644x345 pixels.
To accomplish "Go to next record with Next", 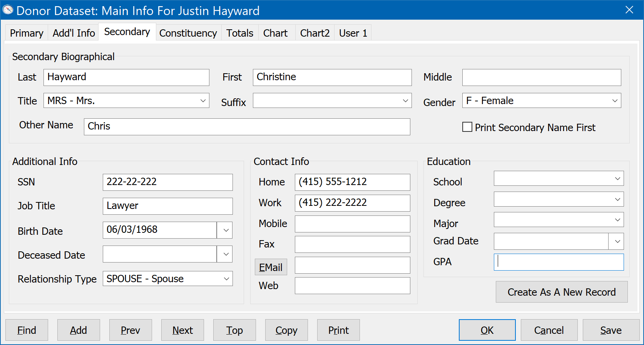I will (182, 330).
